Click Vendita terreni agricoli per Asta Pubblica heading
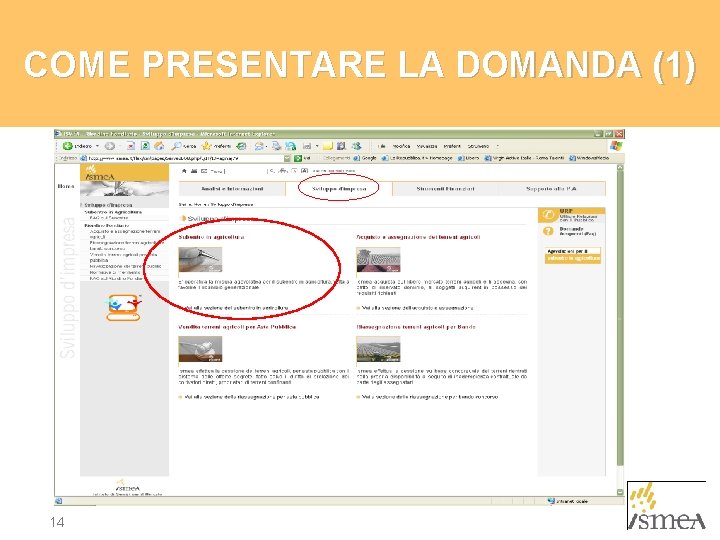 (x=237, y=327)
